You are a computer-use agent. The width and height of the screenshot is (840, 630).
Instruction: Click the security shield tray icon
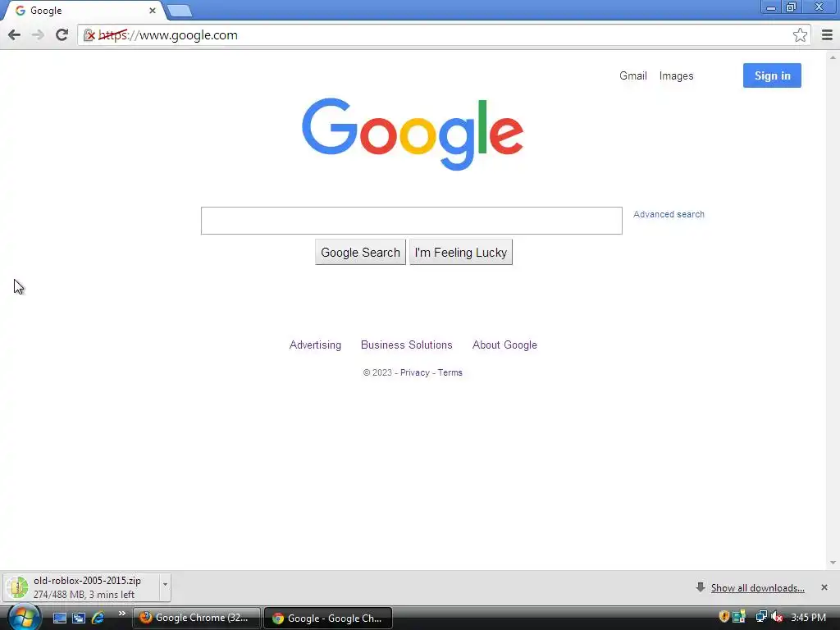pos(724,617)
